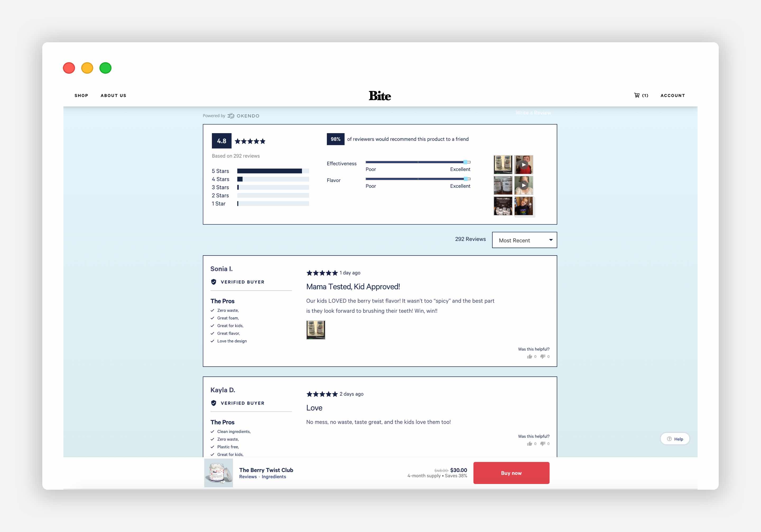Open the Most Recent reviews dropdown

[x=524, y=240]
